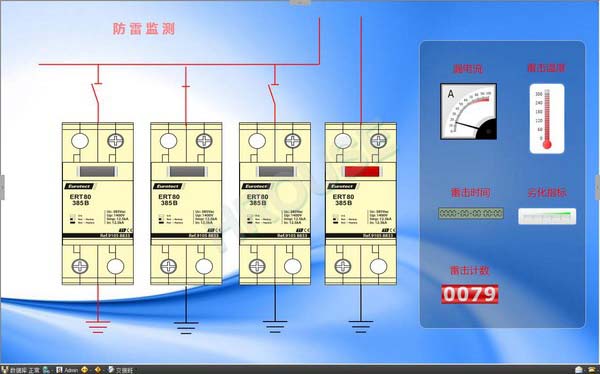The image size is (600, 374).
Task: Click the bottom-left screw terminal of third arrester
Action: (257, 266)
